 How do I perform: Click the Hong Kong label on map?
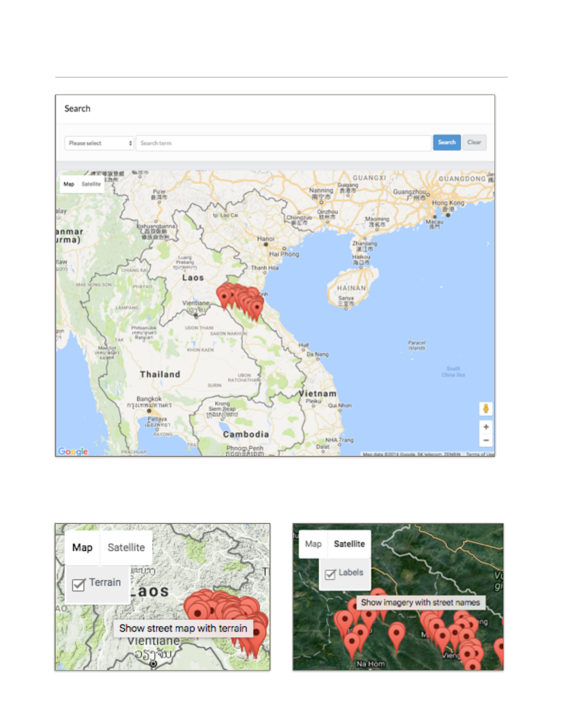click(x=448, y=203)
